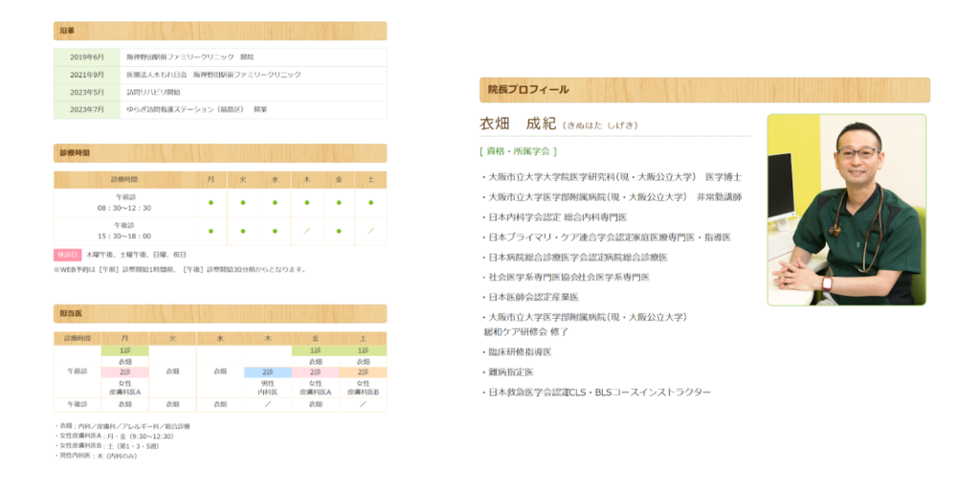Click the Saturday afternoon closed slash mark
Viewport: 980px width, 495px height.
tap(370, 231)
